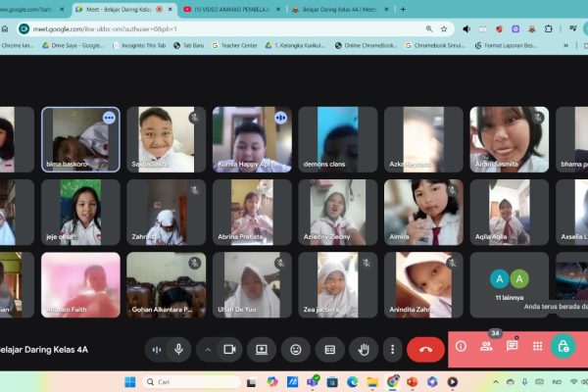Open the Teacher Center bookmark

(235, 45)
